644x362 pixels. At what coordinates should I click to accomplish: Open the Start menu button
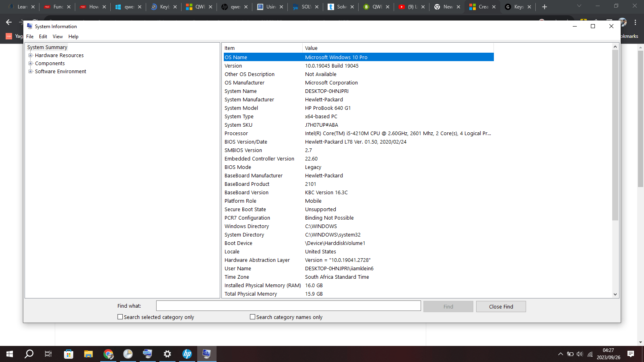(x=9, y=354)
